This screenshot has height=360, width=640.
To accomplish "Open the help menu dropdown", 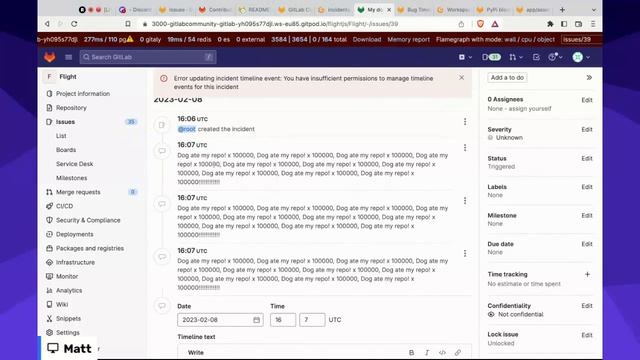I will (555, 57).
